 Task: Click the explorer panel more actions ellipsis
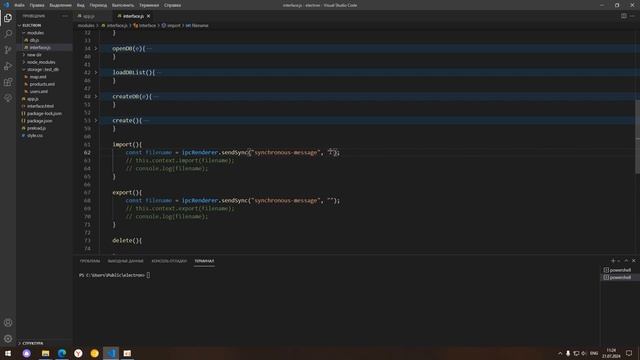click(x=64, y=16)
